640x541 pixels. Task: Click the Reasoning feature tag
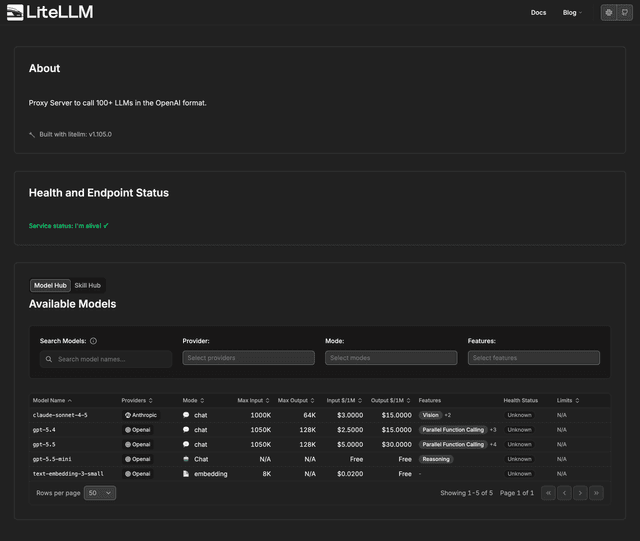436,459
